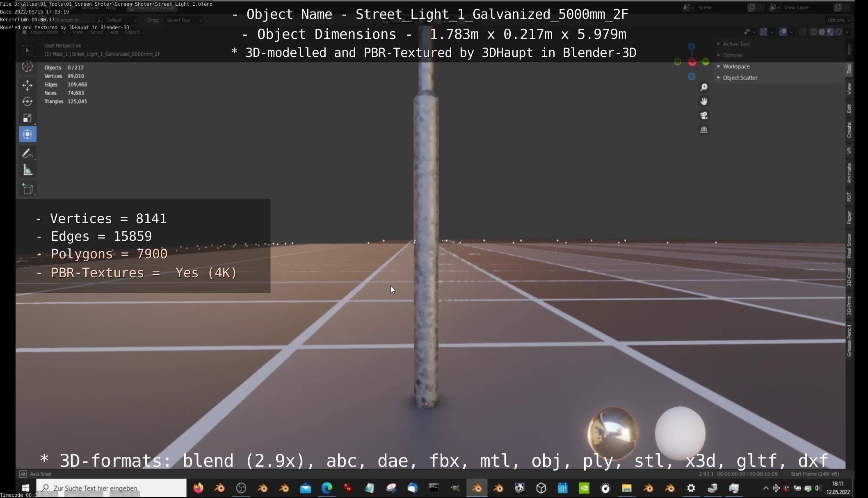Click the red X axis gizmo ball
The image size is (868, 498).
692,62
